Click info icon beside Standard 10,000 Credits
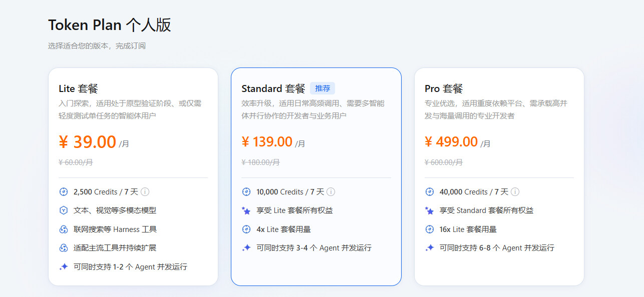The image size is (644, 297). (x=331, y=192)
